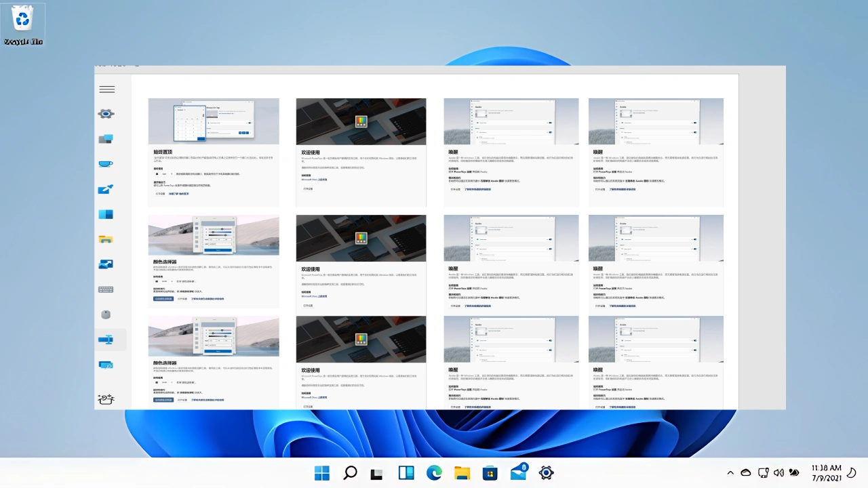Open the clock and date flyout
This screenshot has width=868, height=488.
pos(826,472)
